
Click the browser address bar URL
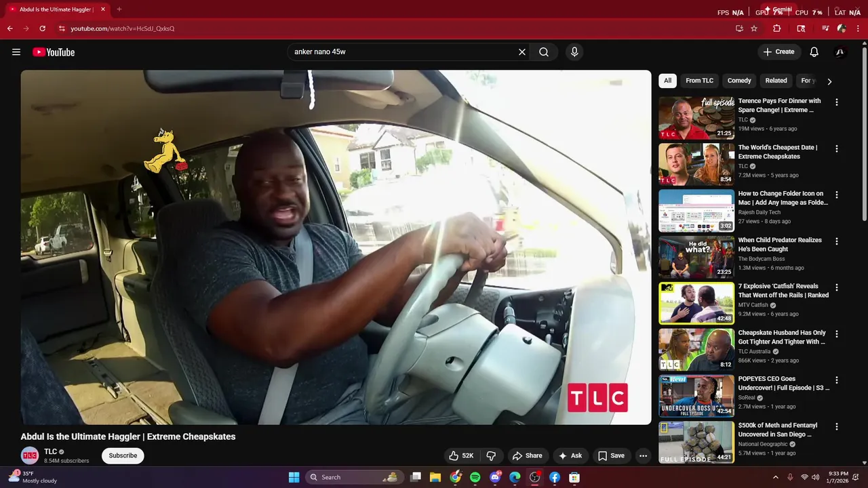click(123, 28)
